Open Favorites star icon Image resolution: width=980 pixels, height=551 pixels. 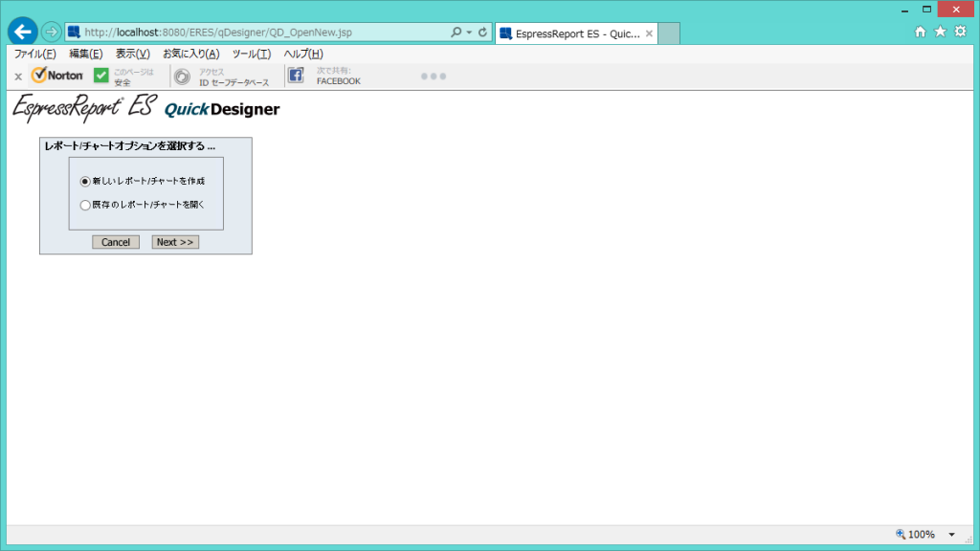pyautogui.click(x=940, y=32)
